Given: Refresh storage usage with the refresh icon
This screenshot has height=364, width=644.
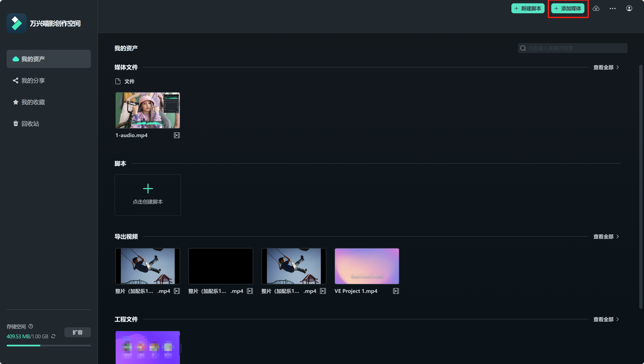Looking at the screenshot, I should (x=53, y=336).
